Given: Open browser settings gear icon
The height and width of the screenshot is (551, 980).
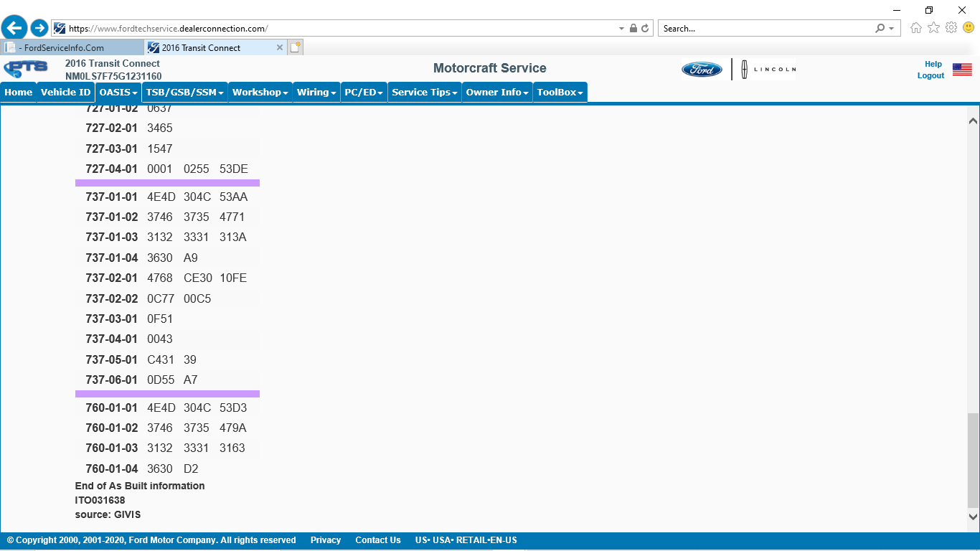Looking at the screenshot, I should click(x=951, y=28).
